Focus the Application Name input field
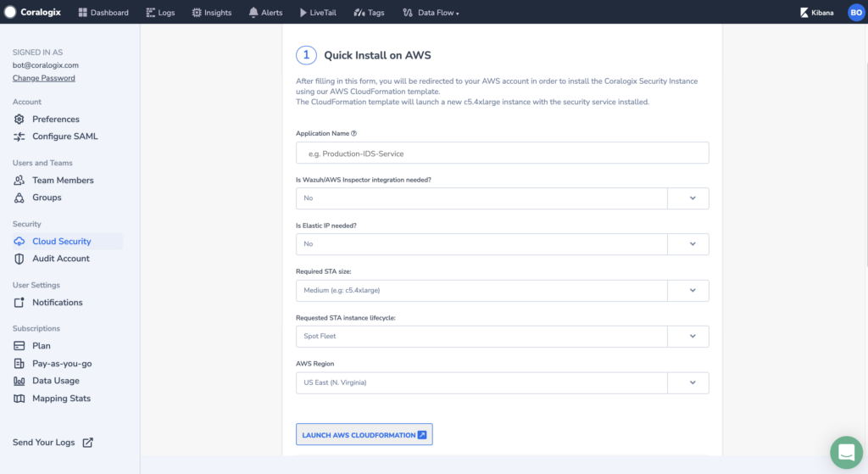The width and height of the screenshot is (868, 474). pyautogui.click(x=502, y=153)
